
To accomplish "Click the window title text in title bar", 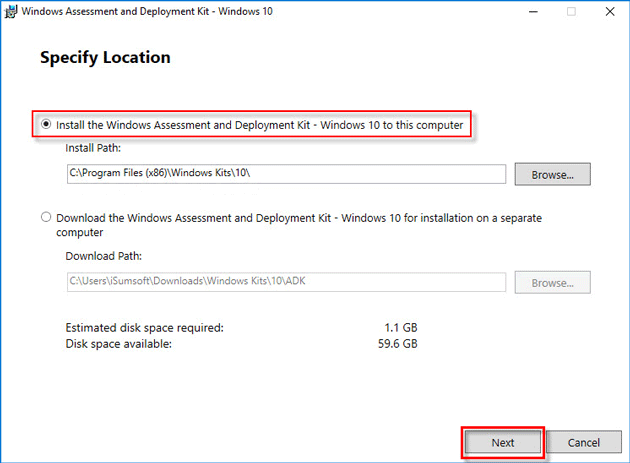I will tap(147, 12).
